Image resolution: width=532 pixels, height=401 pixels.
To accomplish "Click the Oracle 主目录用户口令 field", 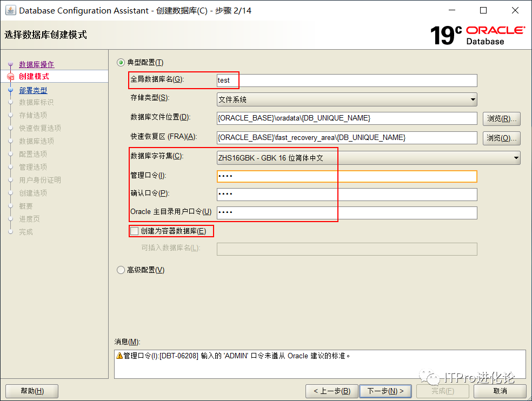I will pyautogui.click(x=347, y=212).
